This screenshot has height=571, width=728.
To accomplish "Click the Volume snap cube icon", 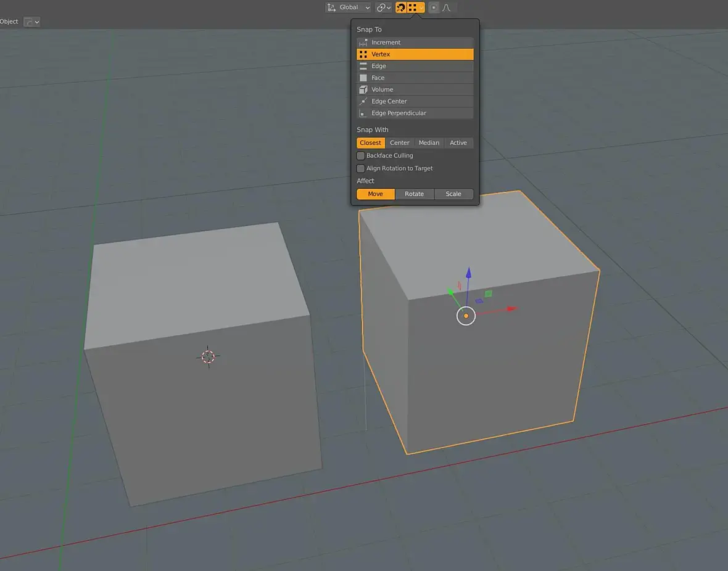I will coord(363,89).
